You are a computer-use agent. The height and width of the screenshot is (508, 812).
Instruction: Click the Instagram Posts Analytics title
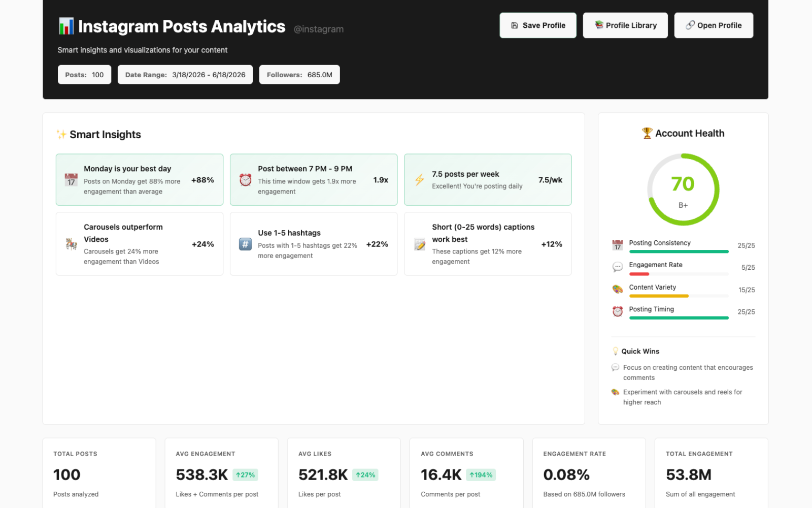point(182,26)
